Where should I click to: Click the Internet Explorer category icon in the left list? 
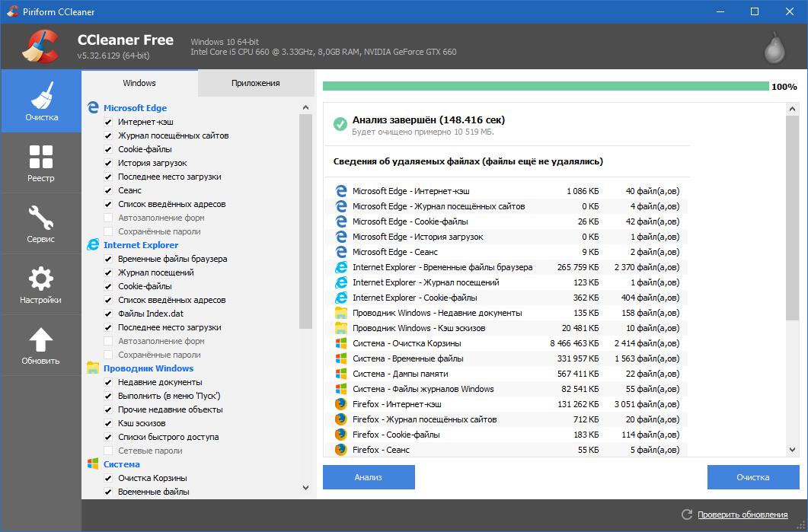[x=93, y=244]
